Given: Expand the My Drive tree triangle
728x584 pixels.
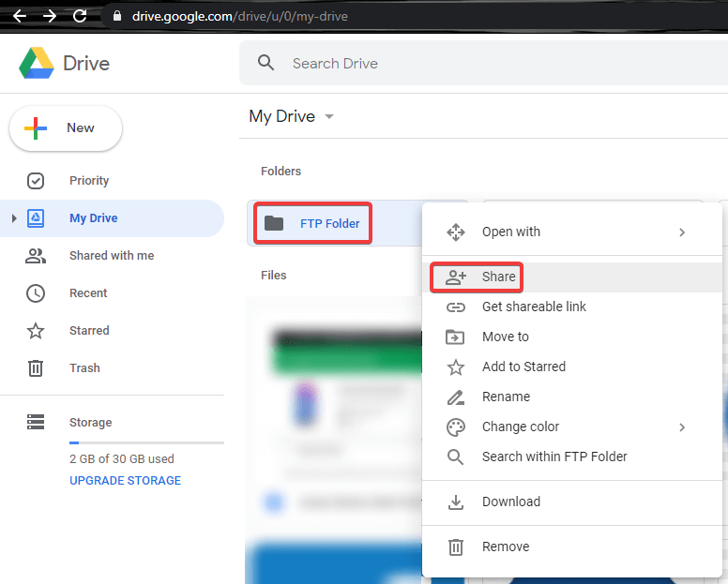Looking at the screenshot, I should pyautogui.click(x=14, y=218).
